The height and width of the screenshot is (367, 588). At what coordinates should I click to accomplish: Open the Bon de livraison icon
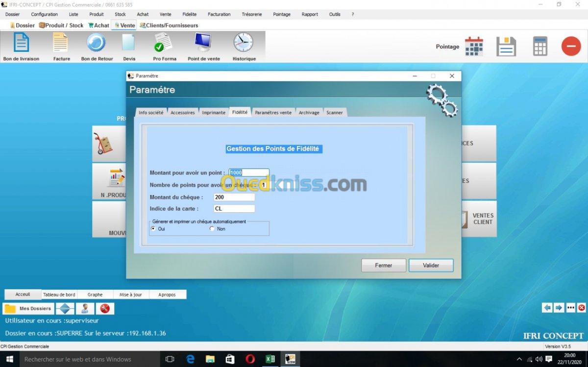21,43
